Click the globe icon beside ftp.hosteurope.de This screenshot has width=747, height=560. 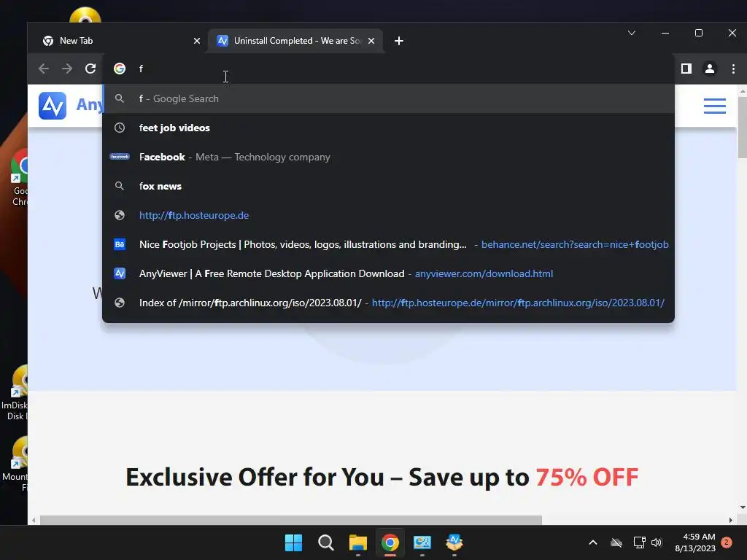120,215
